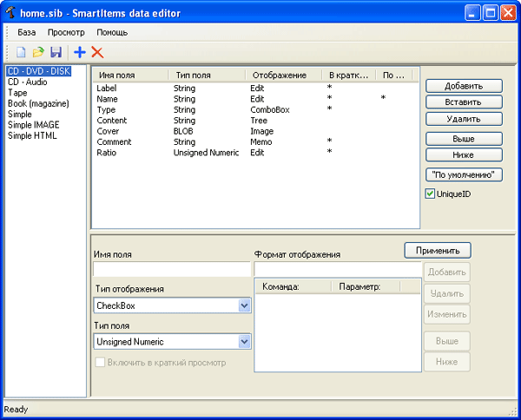The height and width of the screenshot is (420, 521).
Task: Select Simple HTML in the left list
Action: click(31, 135)
